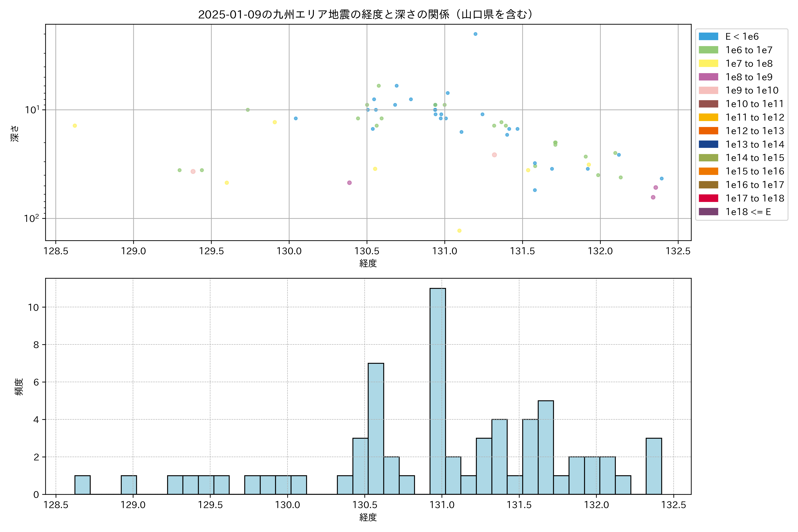The width and height of the screenshot is (798, 532).
Task: Click the brown 1e10 to 1e11 legend swatch
Action: tap(708, 104)
